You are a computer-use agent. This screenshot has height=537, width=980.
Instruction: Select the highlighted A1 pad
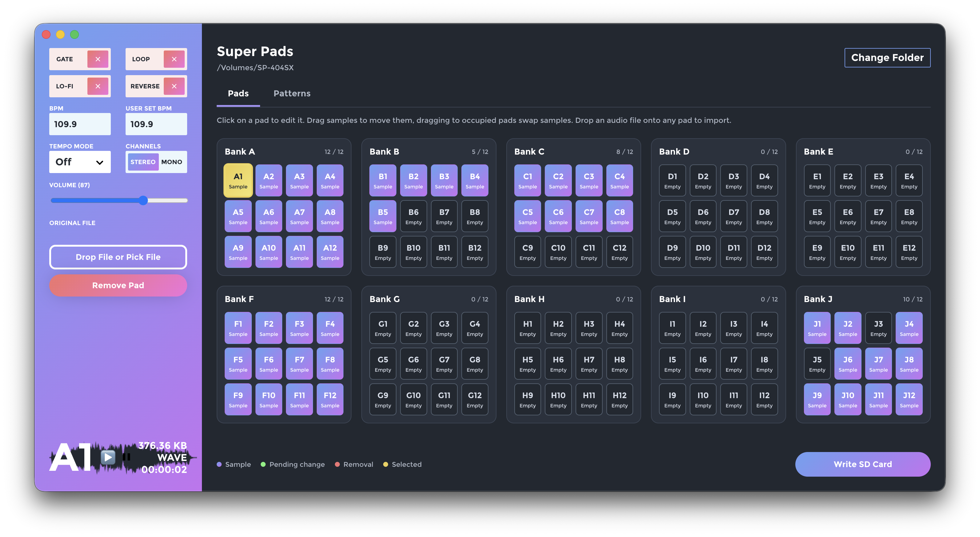238,180
